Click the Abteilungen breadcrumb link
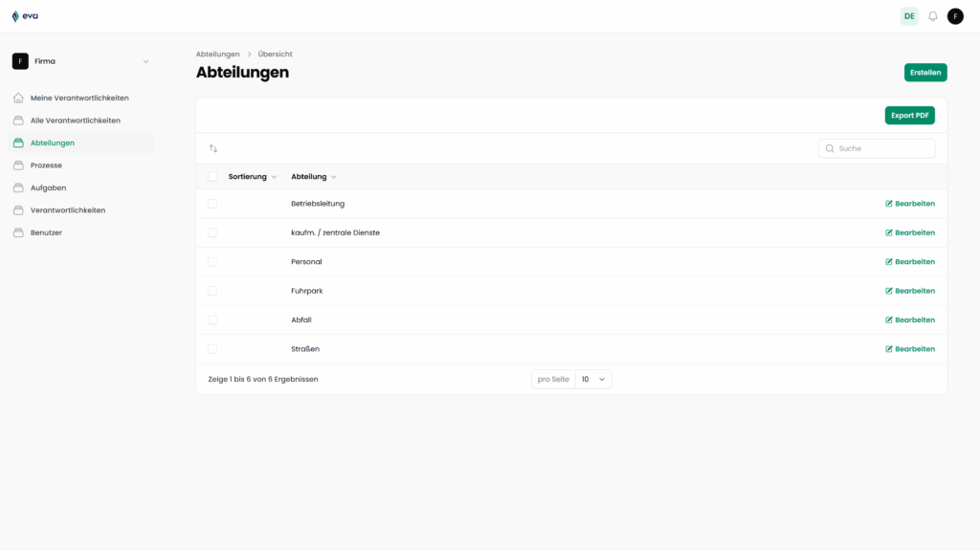Image resolution: width=980 pixels, height=551 pixels. coord(218,54)
